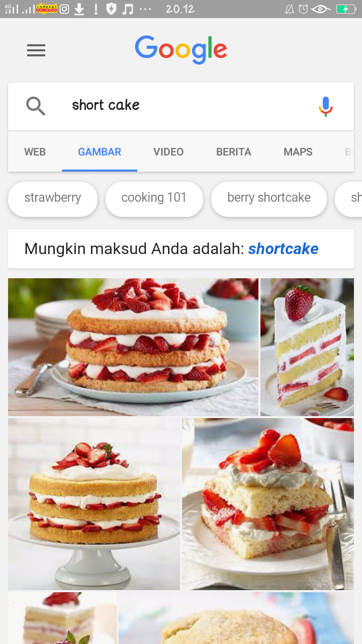The height and width of the screenshot is (644, 362).
Task: Tap the music note status icon
Action: pyautogui.click(x=128, y=9)
